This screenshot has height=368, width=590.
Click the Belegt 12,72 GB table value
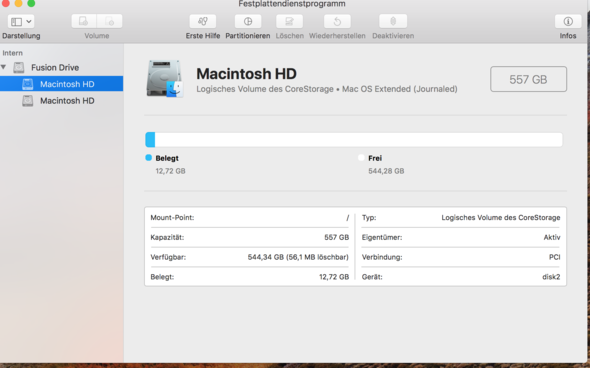pos(334,277)
